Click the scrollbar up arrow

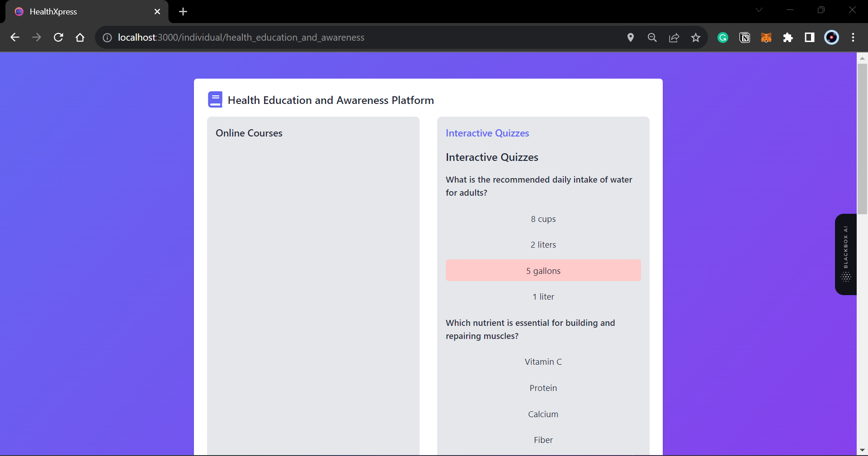point(862,58)
